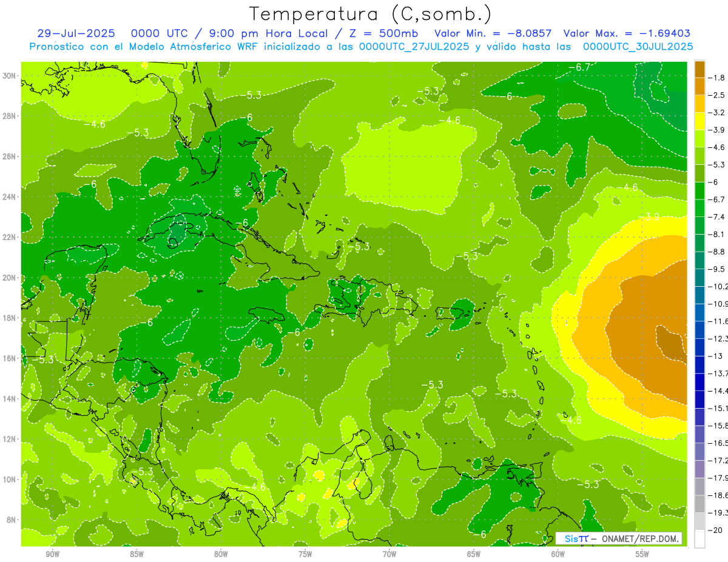Click the '18N' latitude axis label

pos(10,318)
